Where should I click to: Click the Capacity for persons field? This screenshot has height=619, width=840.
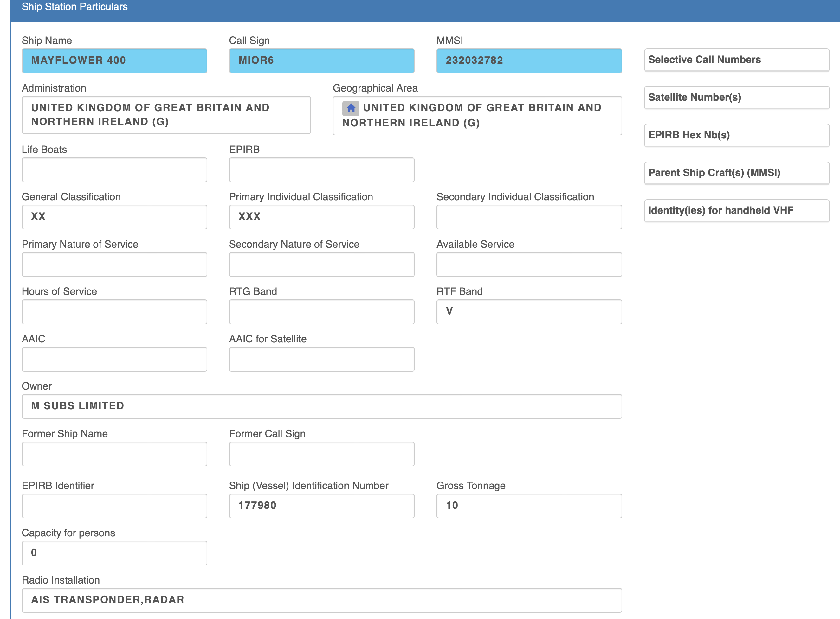pyautogui.click(x=114, y=553)
